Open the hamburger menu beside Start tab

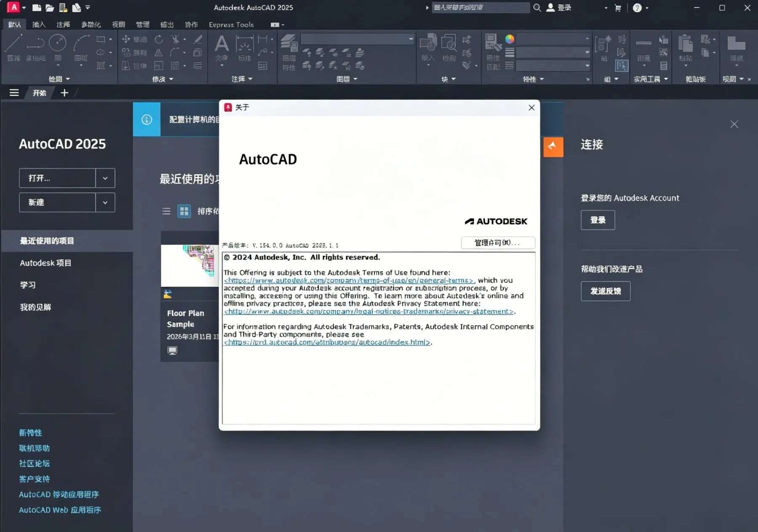click(14, 93)
